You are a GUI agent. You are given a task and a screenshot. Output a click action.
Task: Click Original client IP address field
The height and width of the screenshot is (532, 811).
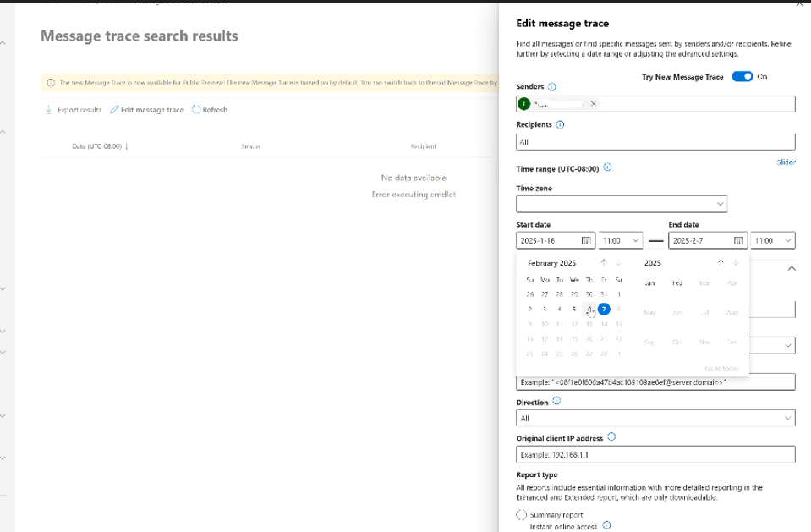(x=655, y=454)
